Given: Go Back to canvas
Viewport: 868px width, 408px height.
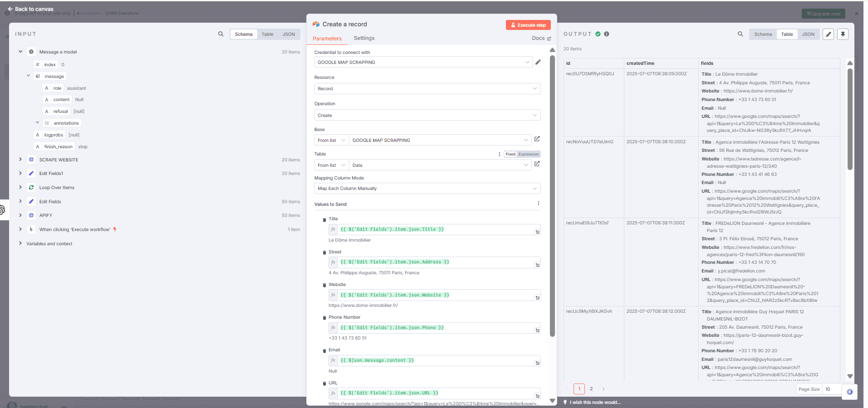Looking at the screenshot, I should 30,9.
